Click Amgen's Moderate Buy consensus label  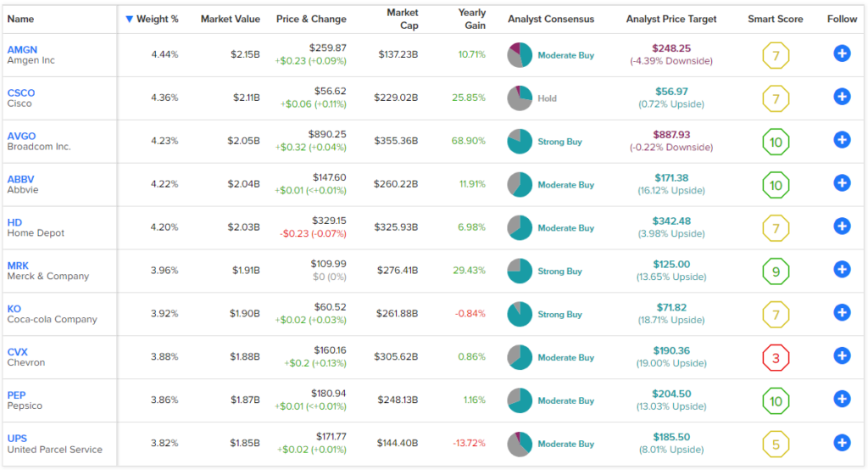[x=565, y=55]
